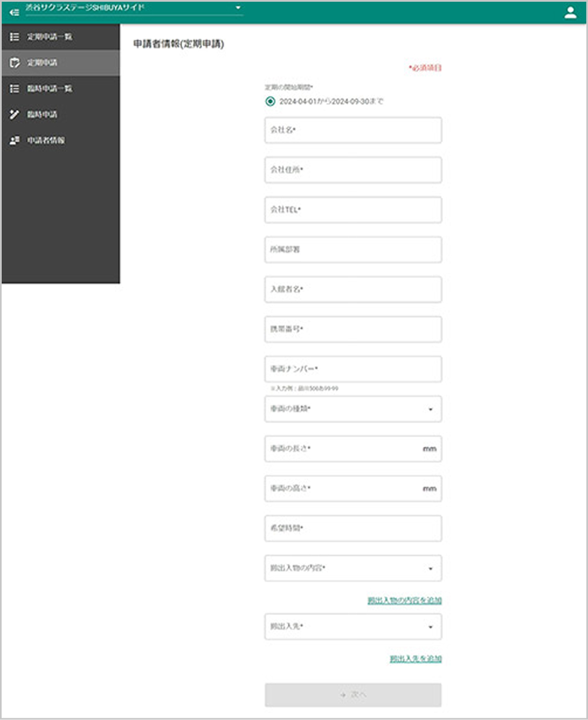The width and height of the screenshot is (588, 720).
Task: Open the user account icon
Action: click(570, 12)
